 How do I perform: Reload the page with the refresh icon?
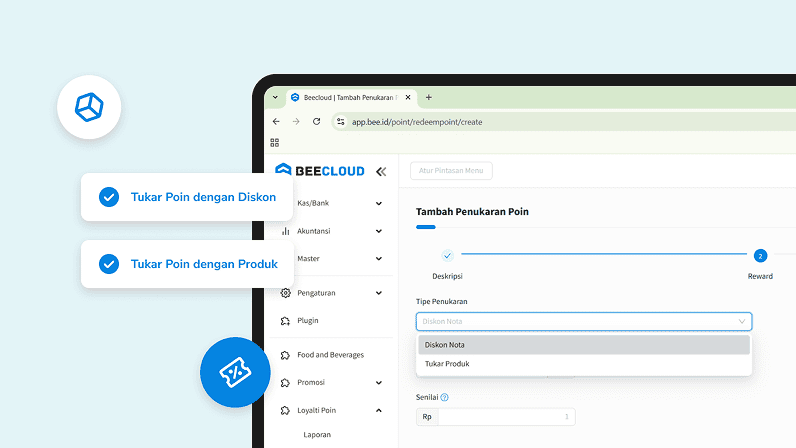[316, 121]
